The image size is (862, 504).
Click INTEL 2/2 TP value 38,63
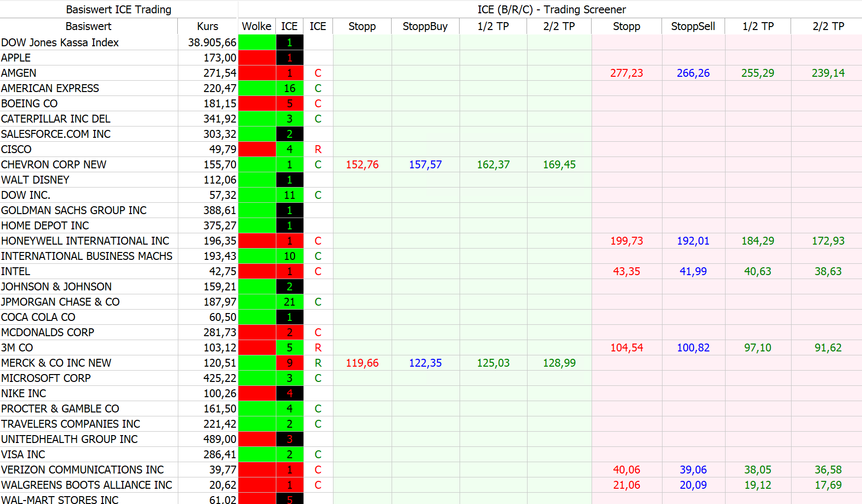828,271
